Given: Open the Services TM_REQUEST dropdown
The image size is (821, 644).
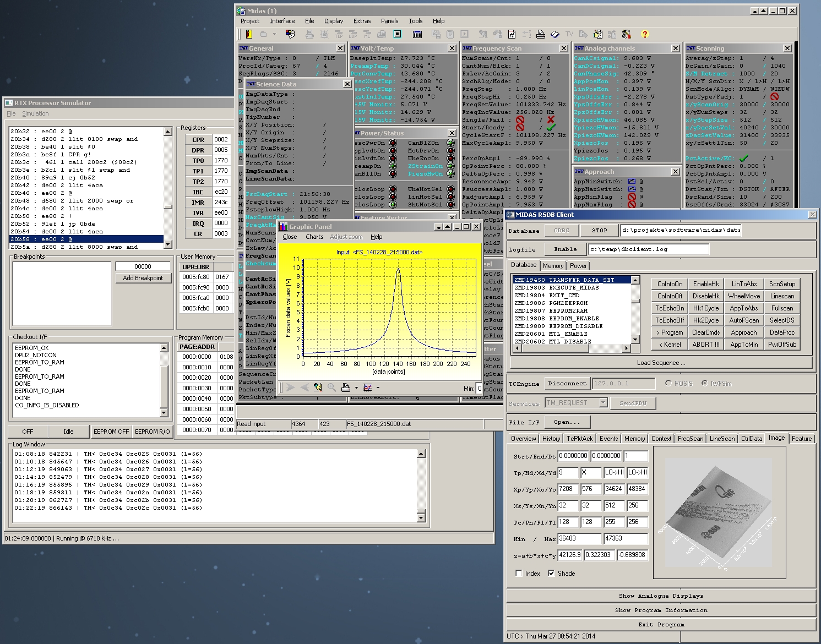Looking at the screenshot, I should 603,403.
